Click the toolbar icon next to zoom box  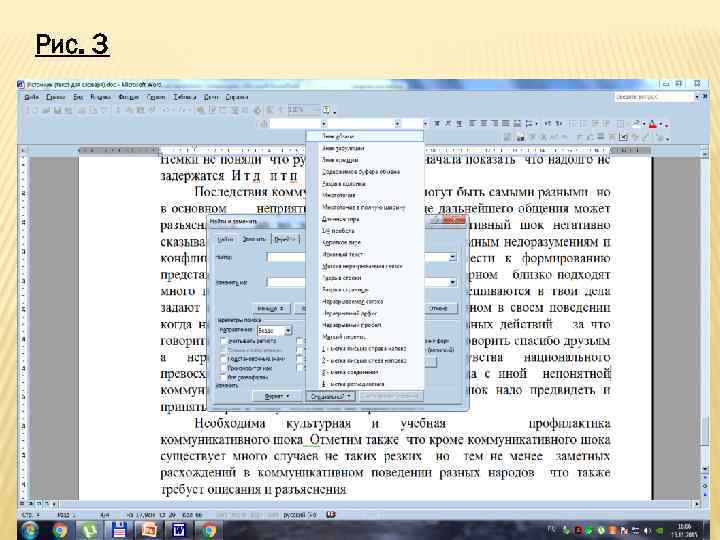click(326, 110)
